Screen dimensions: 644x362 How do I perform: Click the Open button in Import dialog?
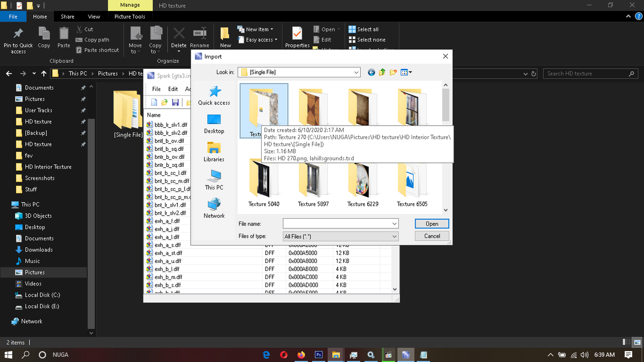coord(432,224)
